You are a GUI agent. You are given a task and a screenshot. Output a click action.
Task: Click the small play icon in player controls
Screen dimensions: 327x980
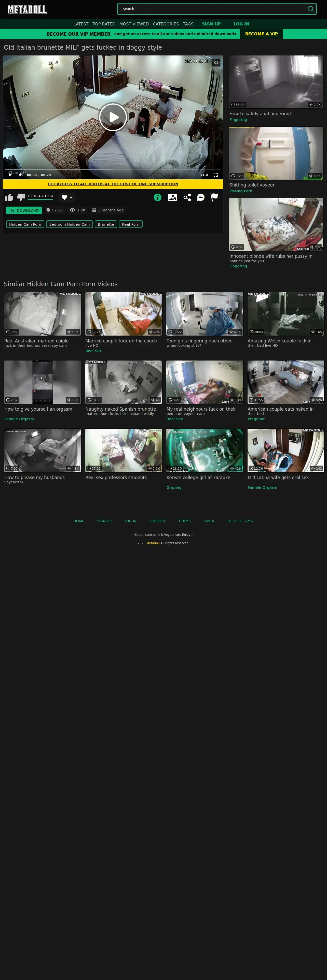click(10, 175)
